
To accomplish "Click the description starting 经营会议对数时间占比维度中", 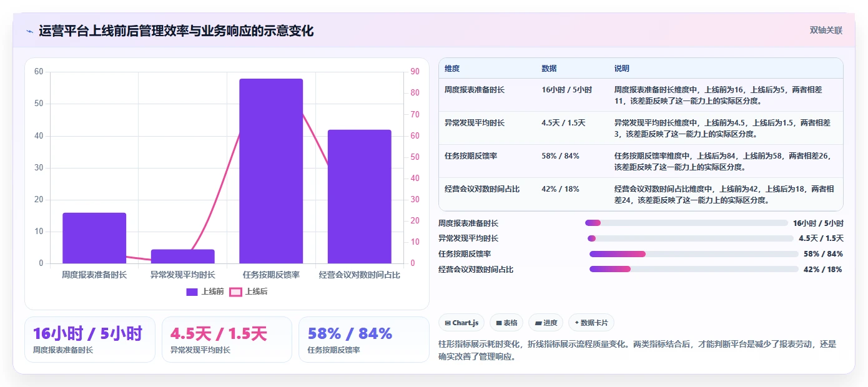I will click(x=724, y=194).
